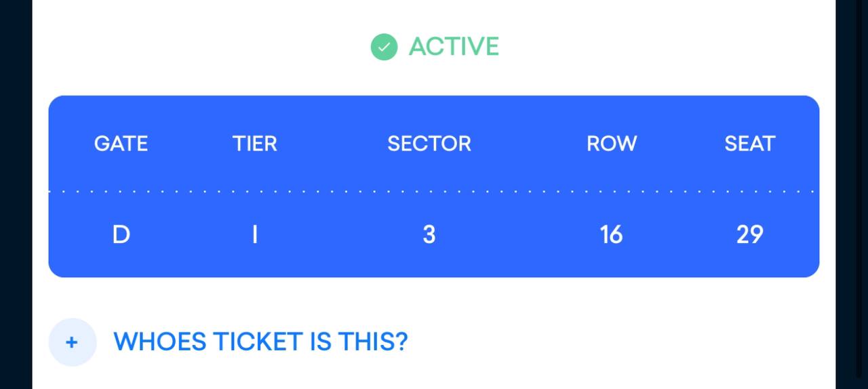This screenshot has width=868, height=389.
Task: Select the ROW column header
Action: tap(612, 144)
